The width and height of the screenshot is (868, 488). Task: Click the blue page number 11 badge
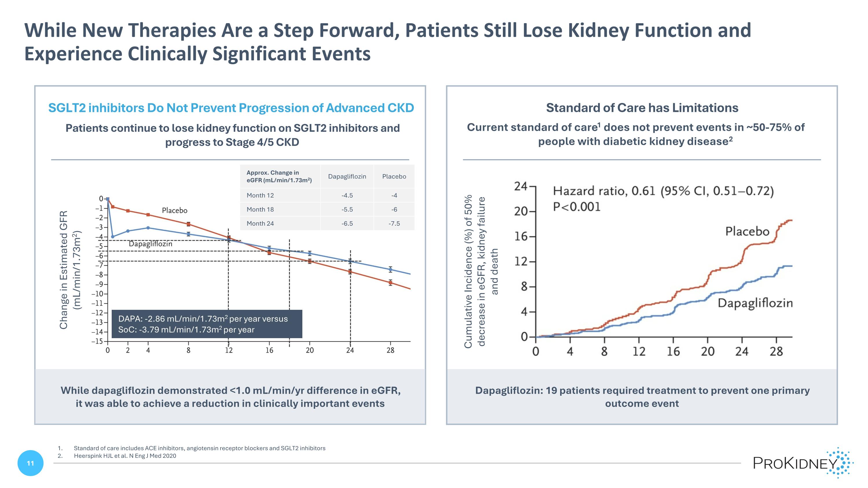pyautogui.click(x=30, y=463)
